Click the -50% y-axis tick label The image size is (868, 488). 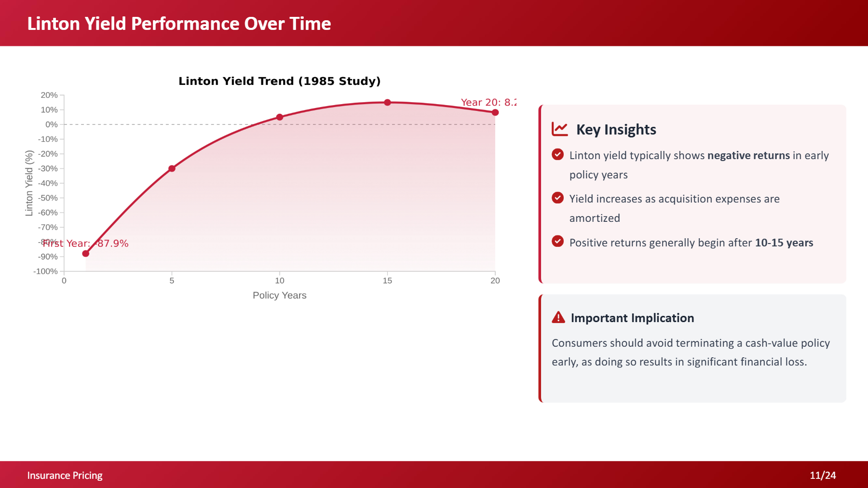click(48, 198)
